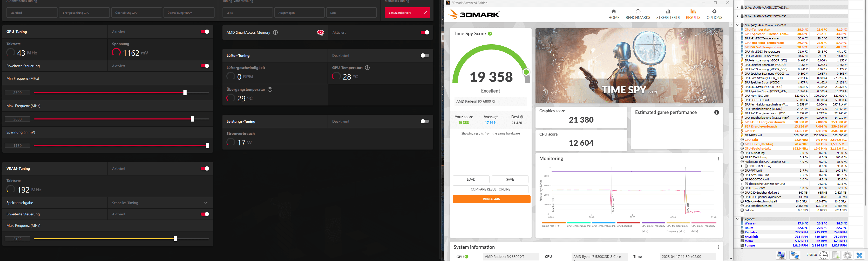868x261 pixels.
Task: Click the 3DMARK logo
Action: click(x=474, y=14)
